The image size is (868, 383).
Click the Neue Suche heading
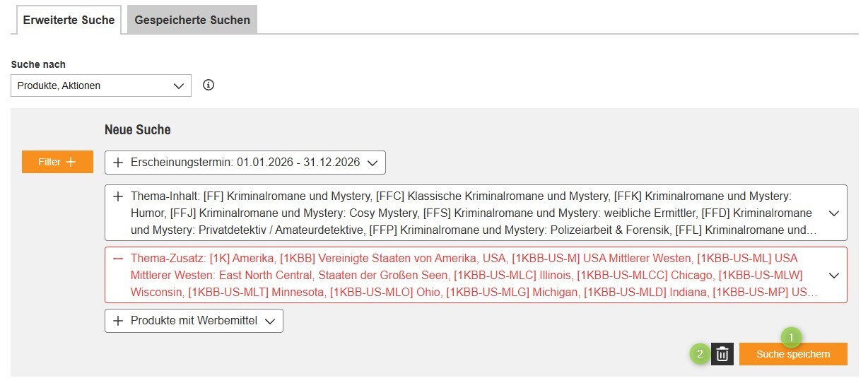pos(138,130)
